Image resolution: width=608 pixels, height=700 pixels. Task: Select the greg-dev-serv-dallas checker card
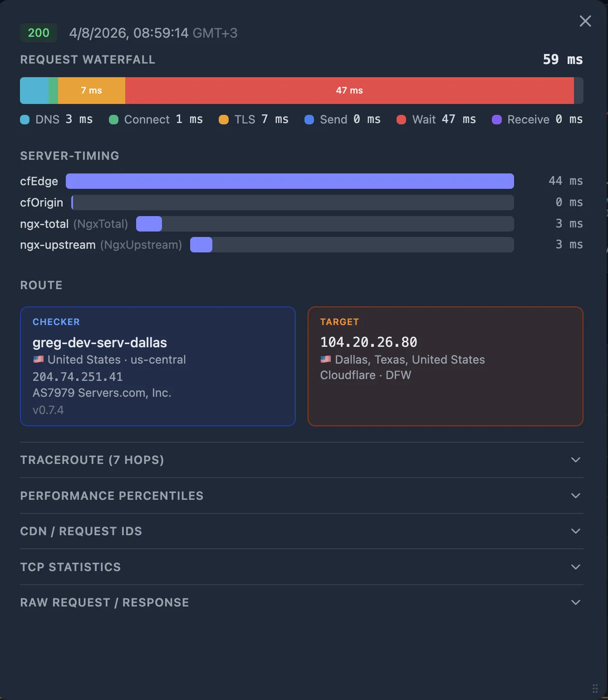(x=158, y=366)
